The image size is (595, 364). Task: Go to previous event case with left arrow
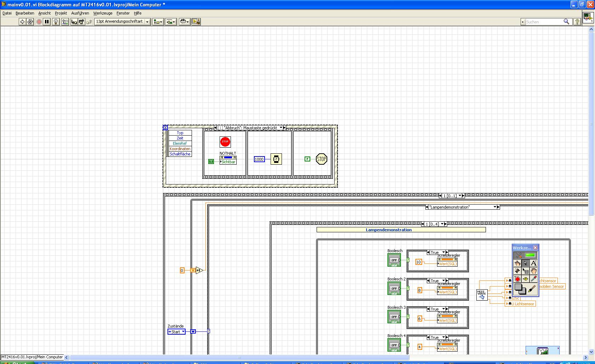point(216,128)
